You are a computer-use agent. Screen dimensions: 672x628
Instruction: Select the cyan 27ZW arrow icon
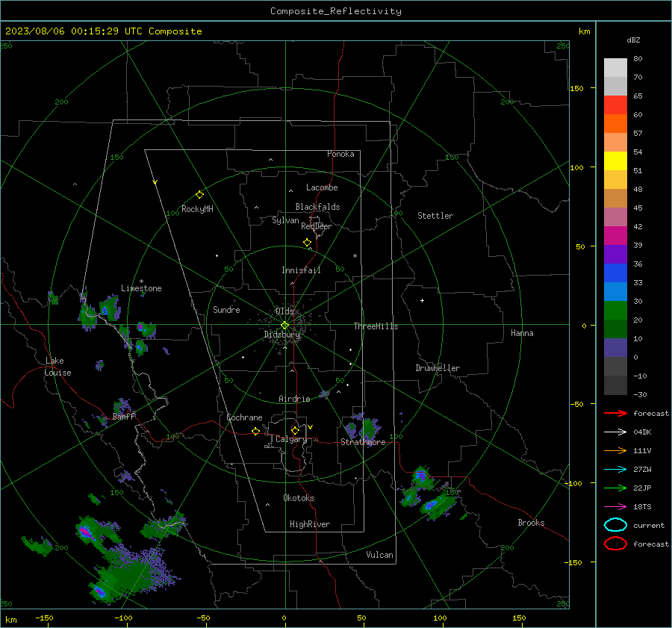pyautogui.click(x=615, y=470)
